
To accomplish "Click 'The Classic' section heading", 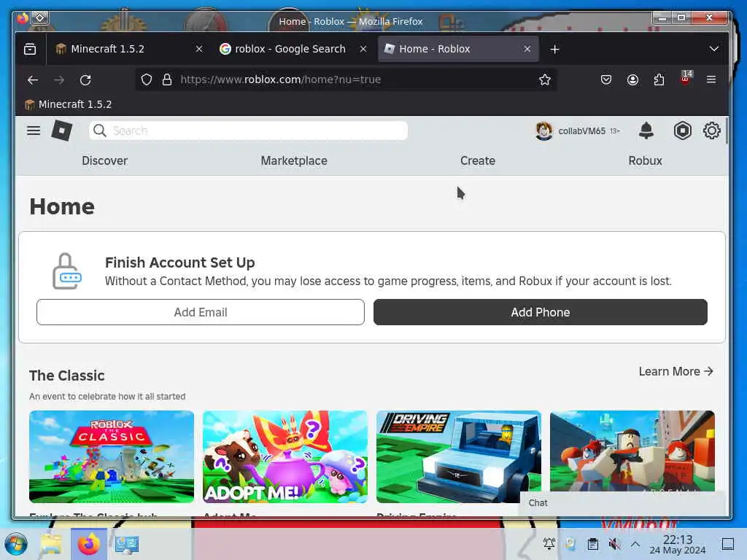I will pos(66,376).
